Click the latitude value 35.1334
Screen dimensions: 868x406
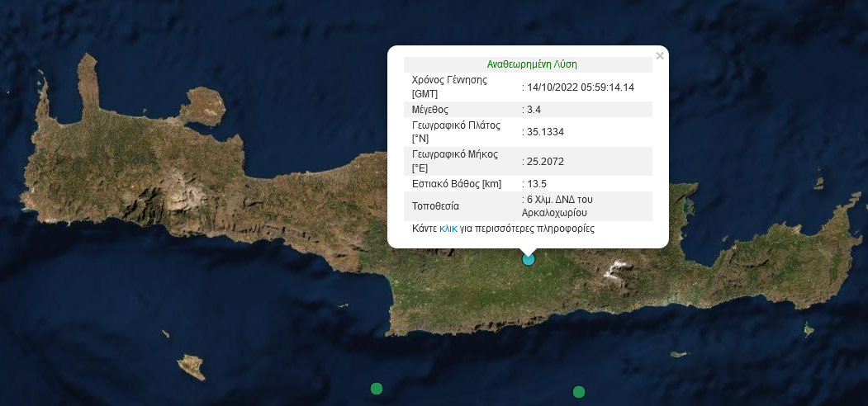545,131
